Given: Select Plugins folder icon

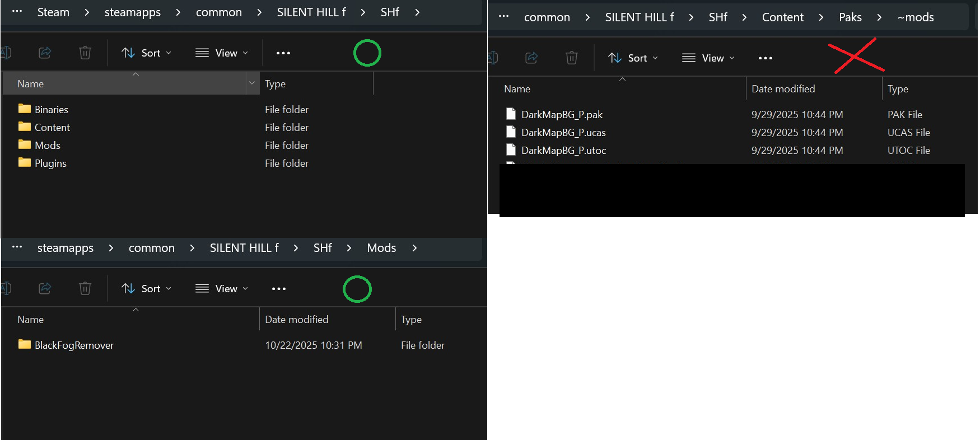Looking at the screenshot, I should [x=25, y=162].
